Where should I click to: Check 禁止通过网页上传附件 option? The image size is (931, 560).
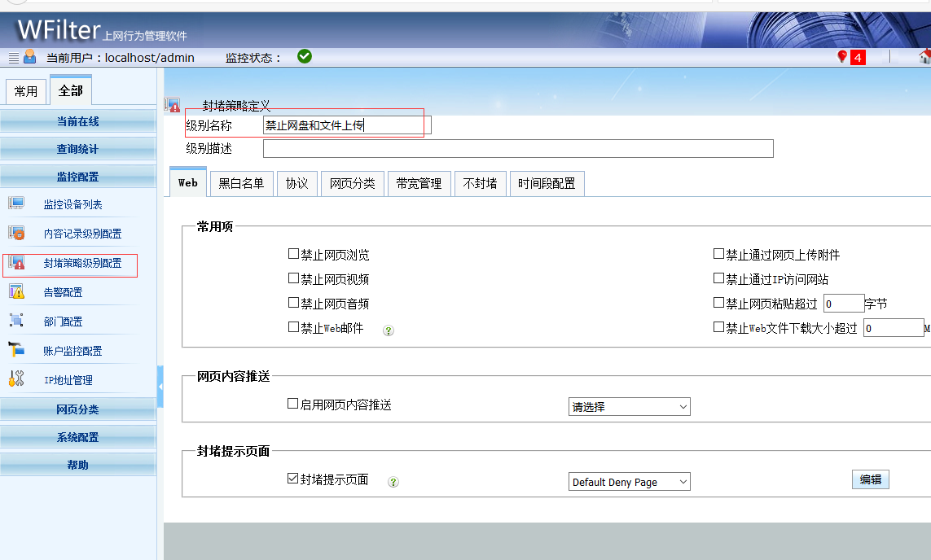pyautogui.click(x=718, y=255)
